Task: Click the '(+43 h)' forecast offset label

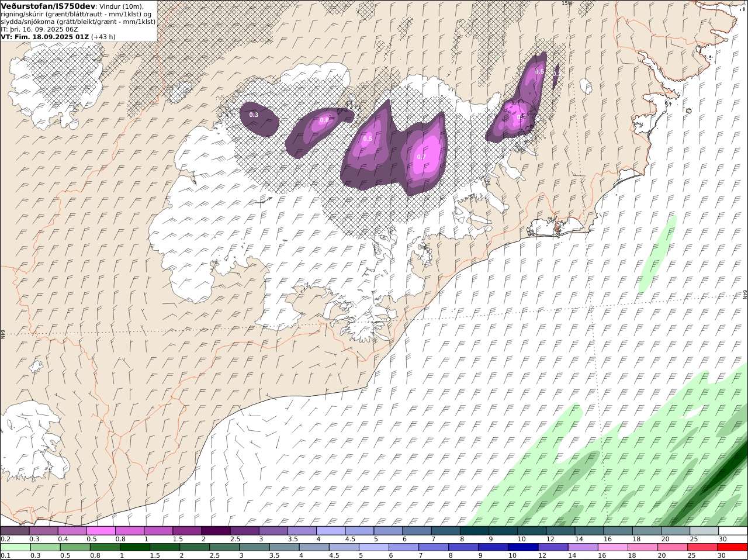Action: pyautogui.click(x=103, y=36)
